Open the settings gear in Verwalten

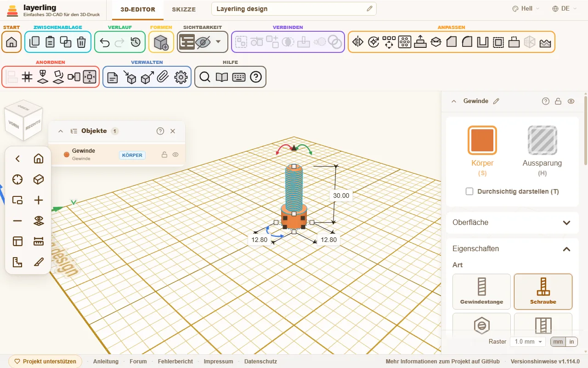click(181, 77)
